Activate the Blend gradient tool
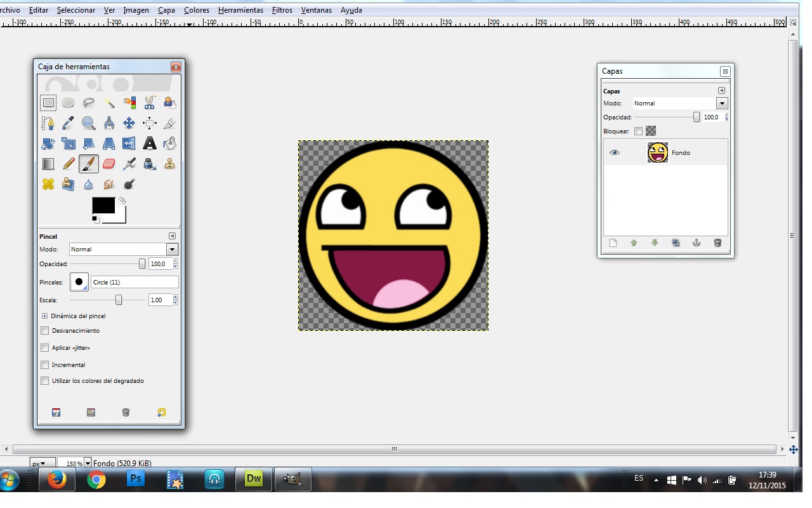The height and width of the screenshot is (508, 812). pyautogui.click(x=48, y=164)
